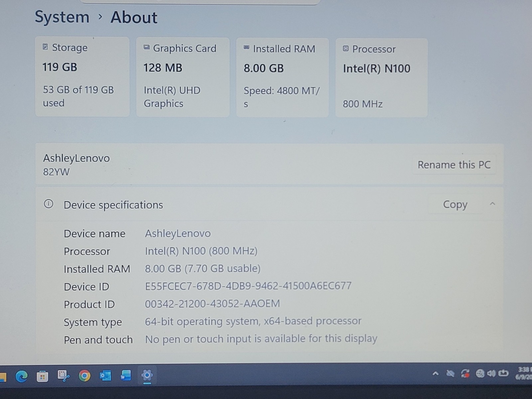This screenshot has width=532, height=399.
Task: Click the 800 MHz text in Processor card
Action: [x=362, y=104]
